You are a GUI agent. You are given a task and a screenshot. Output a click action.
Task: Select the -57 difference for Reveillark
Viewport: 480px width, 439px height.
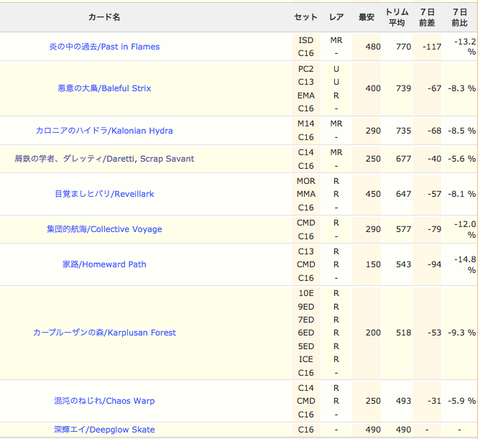tap(434, 194)
